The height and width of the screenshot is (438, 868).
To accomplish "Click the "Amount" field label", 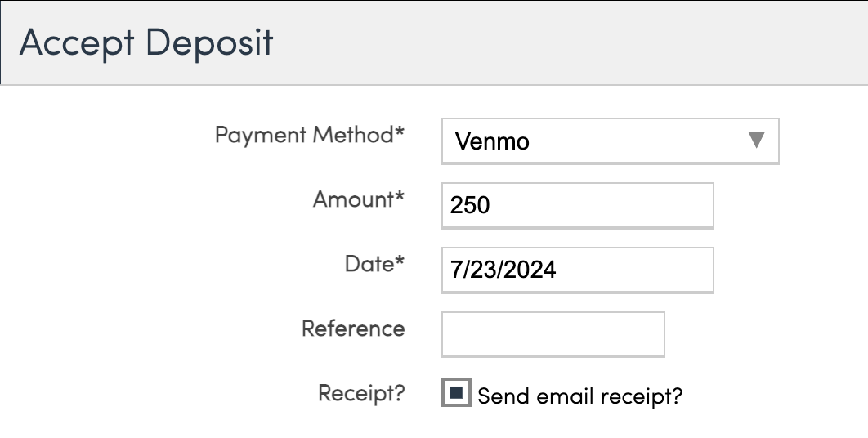I will click(353, 199).
